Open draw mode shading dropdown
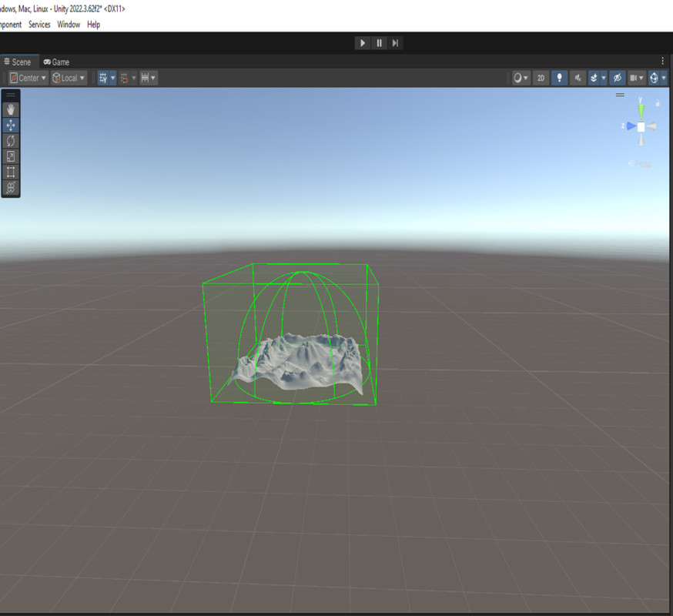 click(x=521, y=78)
